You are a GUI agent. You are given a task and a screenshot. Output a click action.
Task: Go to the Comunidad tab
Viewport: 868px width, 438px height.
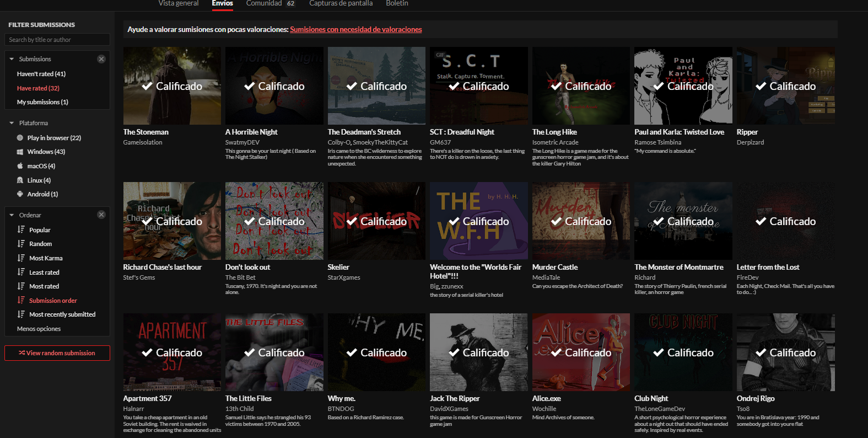[x=271, y=3]
